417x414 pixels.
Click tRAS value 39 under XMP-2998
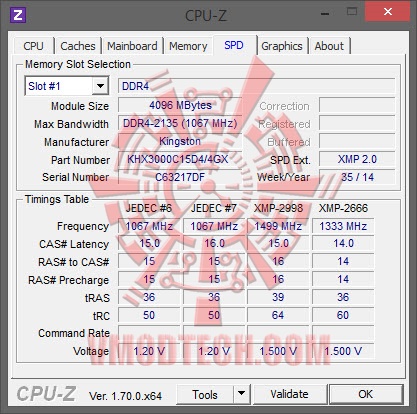click(278, 297)
